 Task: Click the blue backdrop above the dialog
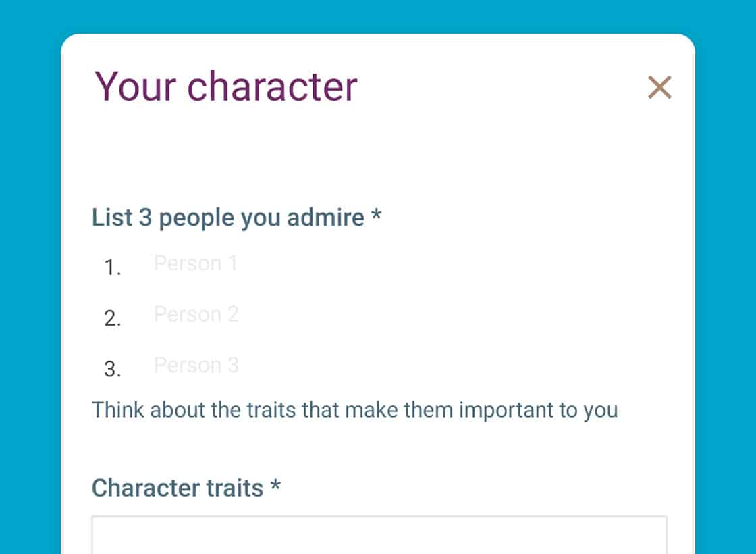pos(378,16)
